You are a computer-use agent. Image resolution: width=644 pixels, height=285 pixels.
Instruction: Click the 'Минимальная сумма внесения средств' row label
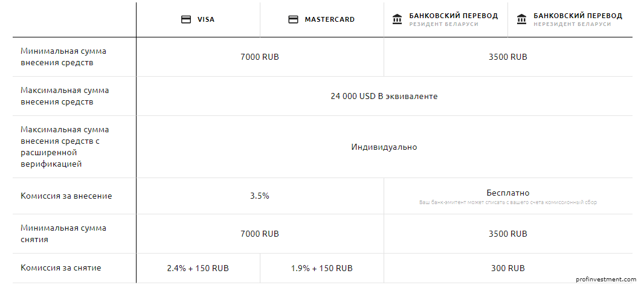(63, 57)
